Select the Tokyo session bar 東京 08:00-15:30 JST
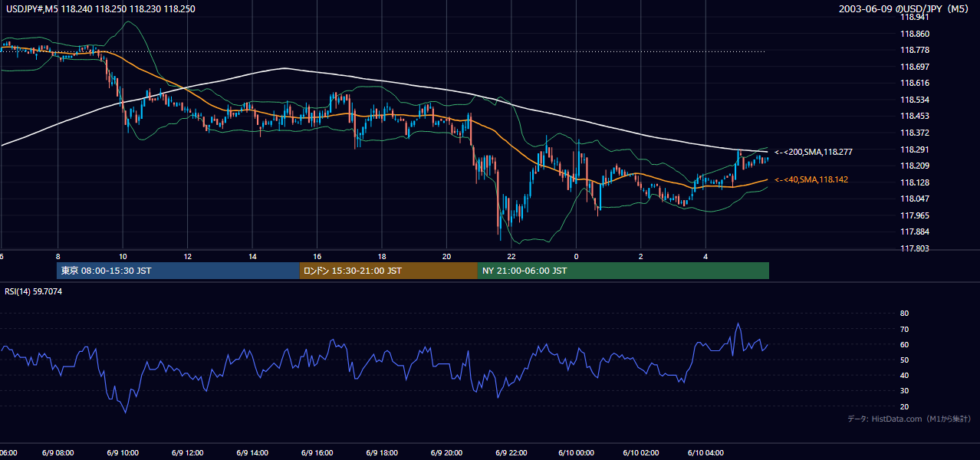Image resolution: width=980 pixels, height=460 pixels. click(x=178, y=271)
